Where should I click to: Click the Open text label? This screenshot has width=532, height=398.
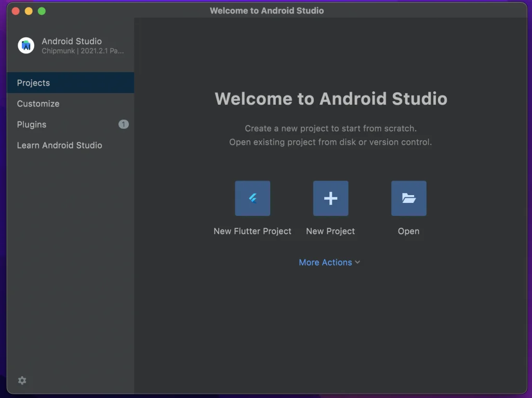pos(408,231)
